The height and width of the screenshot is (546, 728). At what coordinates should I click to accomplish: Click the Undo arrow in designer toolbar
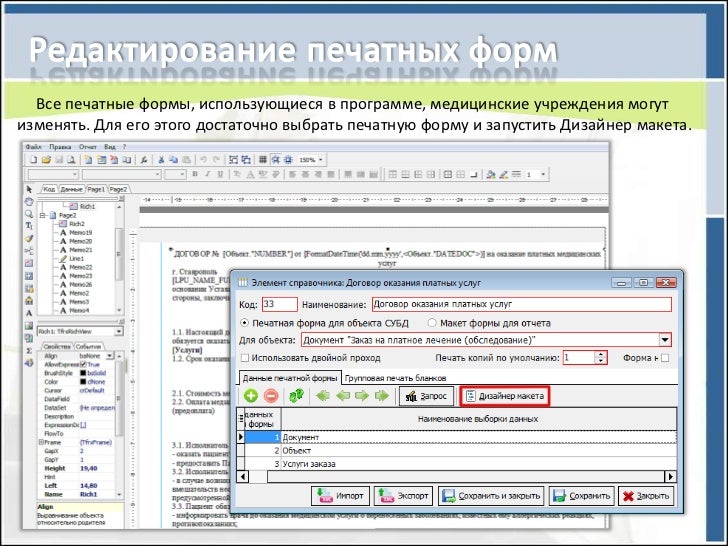203,160
